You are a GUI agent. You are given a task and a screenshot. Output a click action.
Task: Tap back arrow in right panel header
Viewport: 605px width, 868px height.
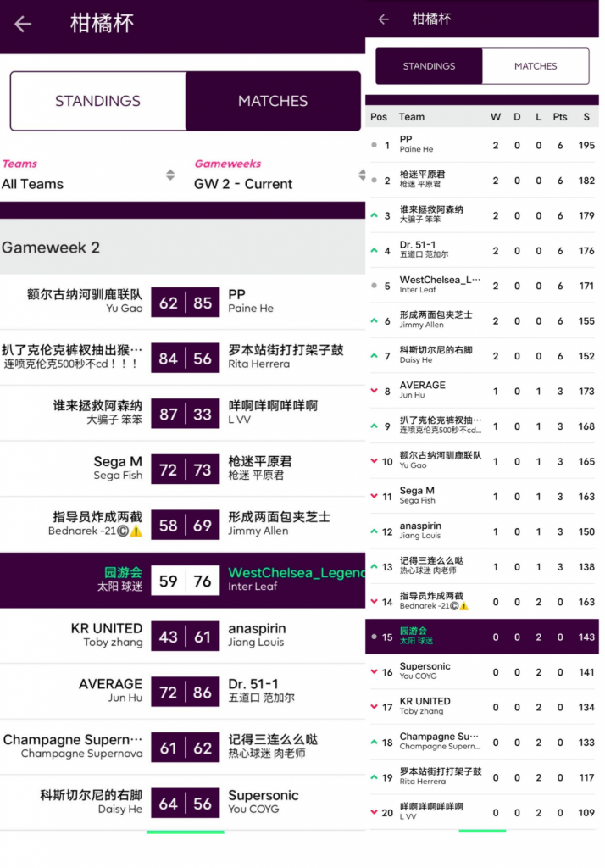384,19
